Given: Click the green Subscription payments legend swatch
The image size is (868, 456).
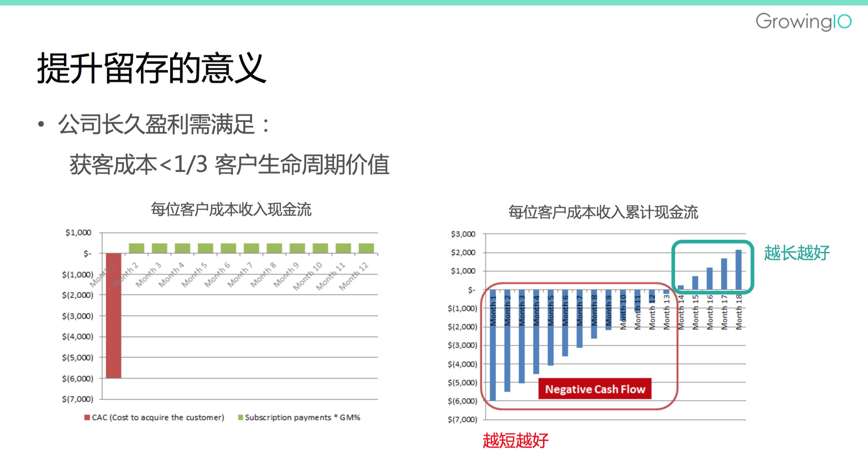Looking at the screenshot, I should [x=240, y=417].
